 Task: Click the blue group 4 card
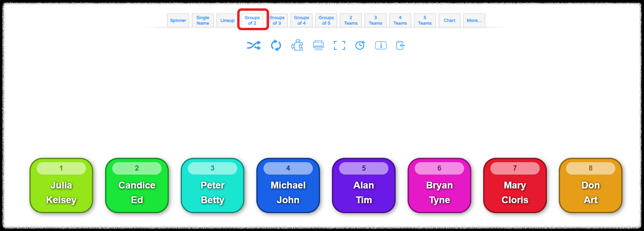click(x=288, y=185)
